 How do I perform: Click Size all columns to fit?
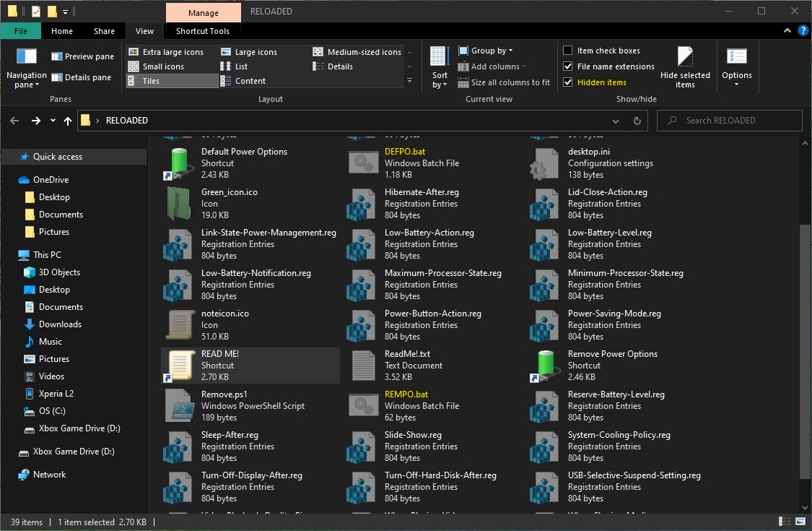point(504,82)
